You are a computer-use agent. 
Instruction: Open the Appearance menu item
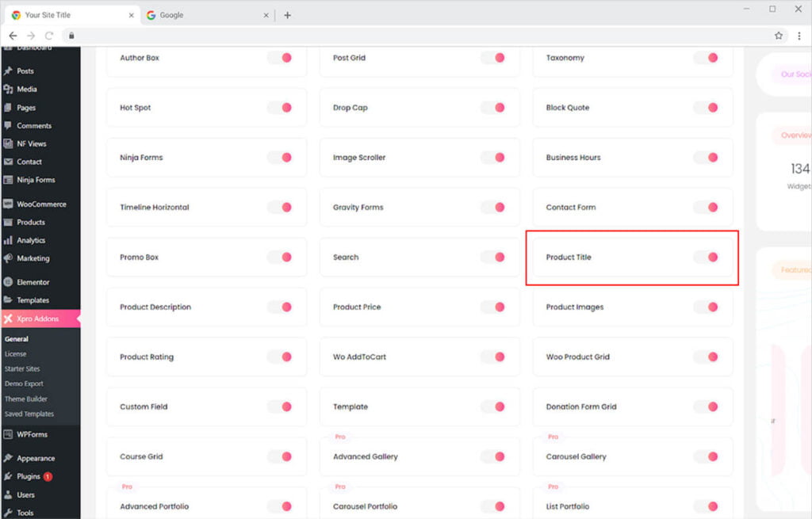36,458
